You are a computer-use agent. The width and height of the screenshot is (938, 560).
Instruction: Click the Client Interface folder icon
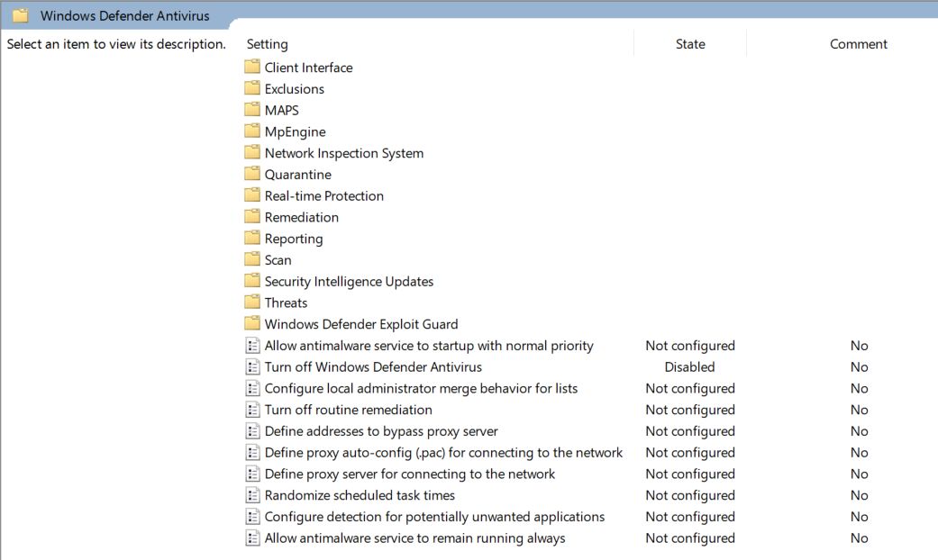252,67
